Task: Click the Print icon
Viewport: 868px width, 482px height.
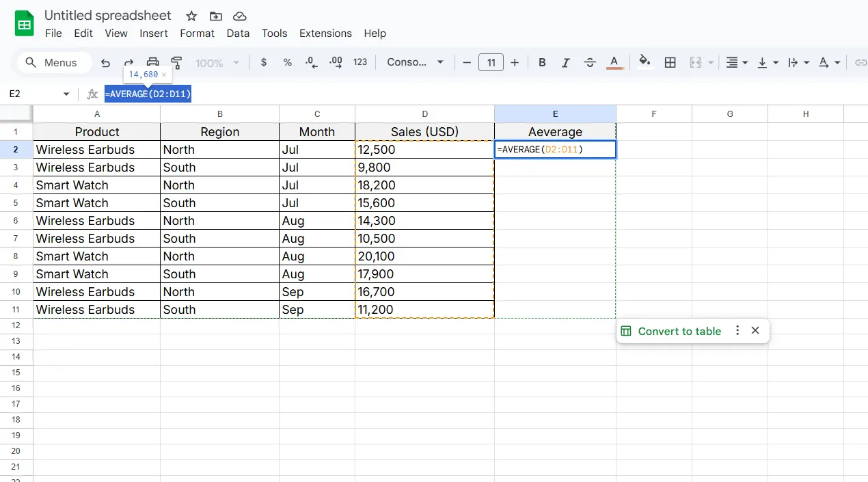Action: click(153, 63)
